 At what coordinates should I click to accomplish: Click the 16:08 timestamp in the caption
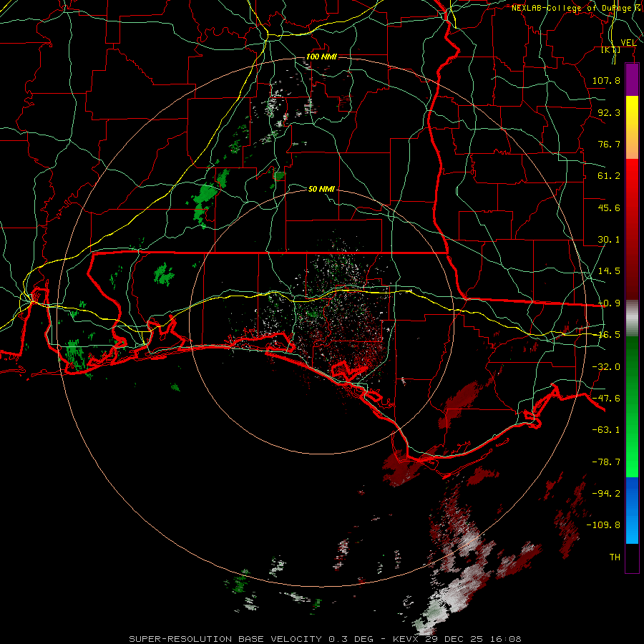[507, 639]
